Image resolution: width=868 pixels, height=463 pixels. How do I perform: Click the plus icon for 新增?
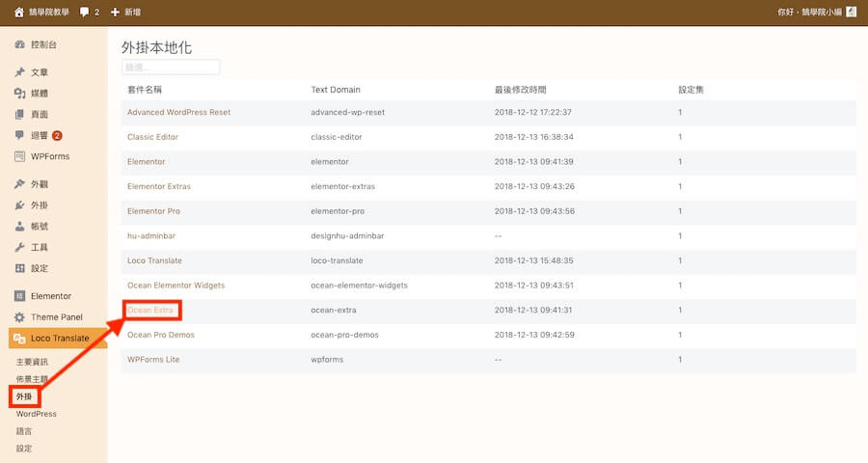pos(116,13)
